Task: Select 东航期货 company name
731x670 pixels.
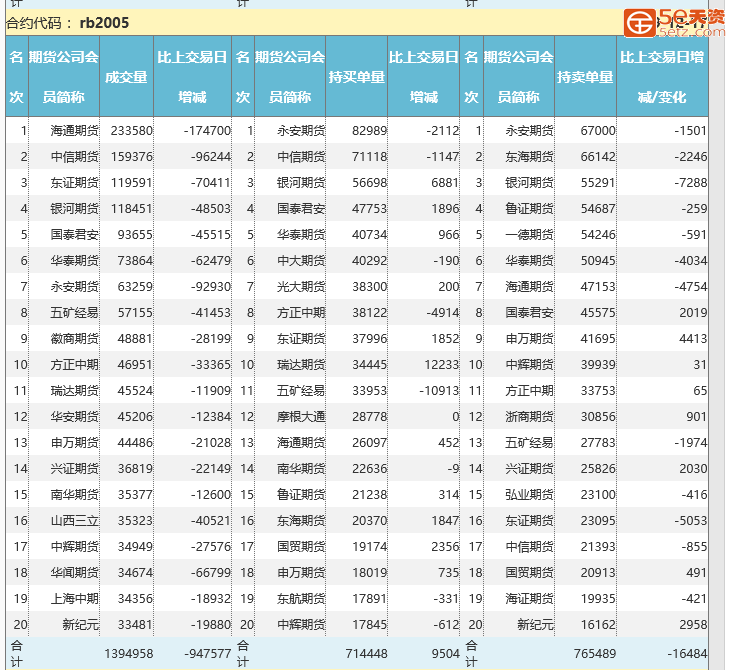Action: tap(301, 599)
